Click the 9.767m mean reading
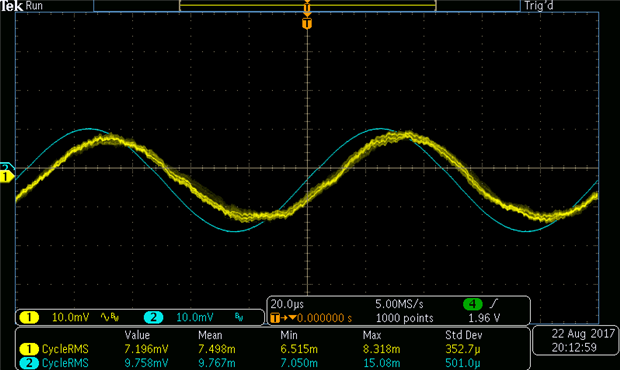This screenshot has height=370, width=620. click(x=217, y=363)
